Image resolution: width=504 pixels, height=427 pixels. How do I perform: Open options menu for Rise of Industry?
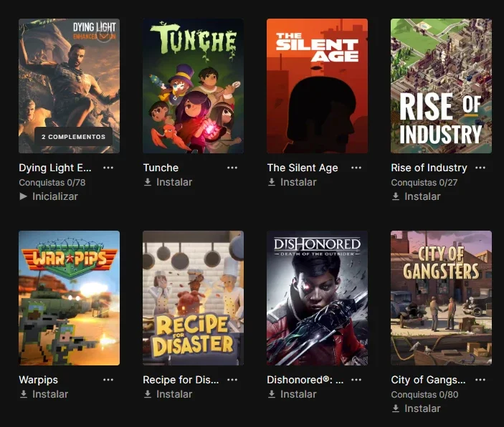480,168
